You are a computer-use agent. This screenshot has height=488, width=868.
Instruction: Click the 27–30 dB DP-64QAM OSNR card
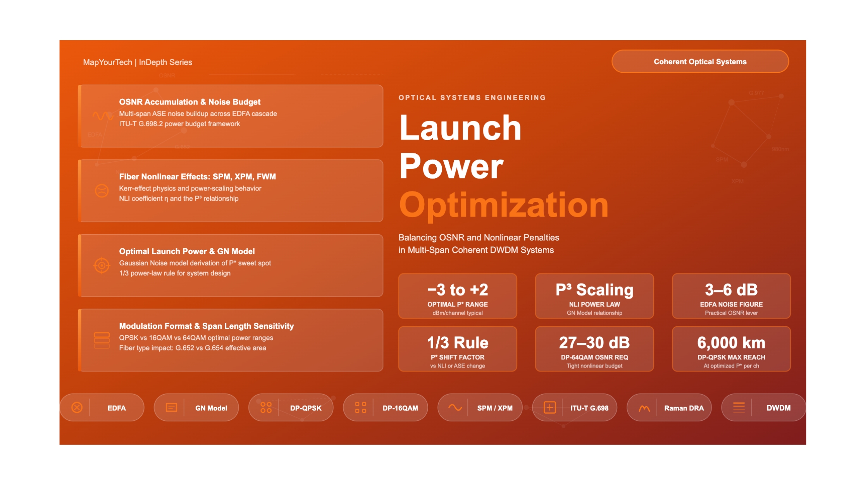(594, 349)
